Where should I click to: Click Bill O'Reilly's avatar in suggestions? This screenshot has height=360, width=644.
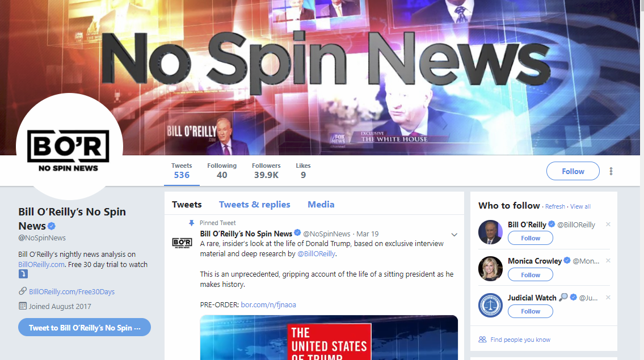pyautogui.click(x=490, y=232)
